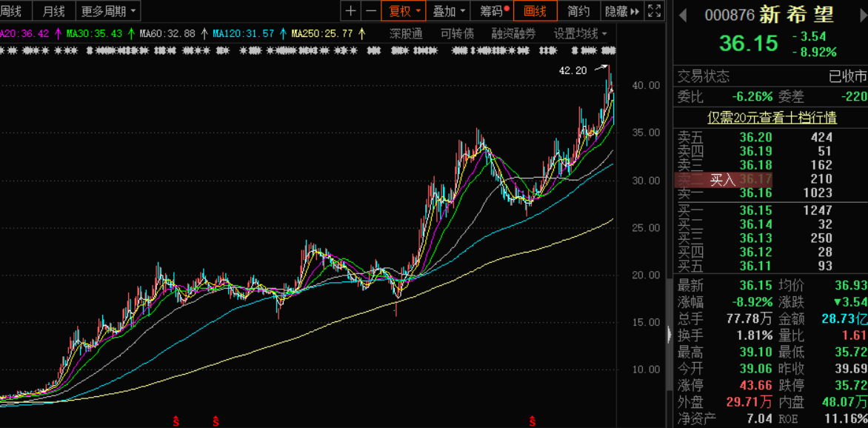Switch to the 月线 monthly chart tab
Viewport: 868px width, 428px height.
coord(53,11)
